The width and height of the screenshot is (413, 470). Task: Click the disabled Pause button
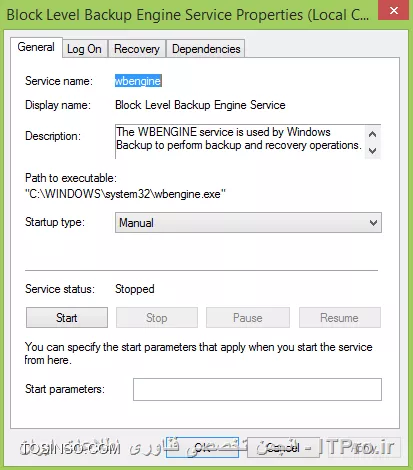coord(248,318)
